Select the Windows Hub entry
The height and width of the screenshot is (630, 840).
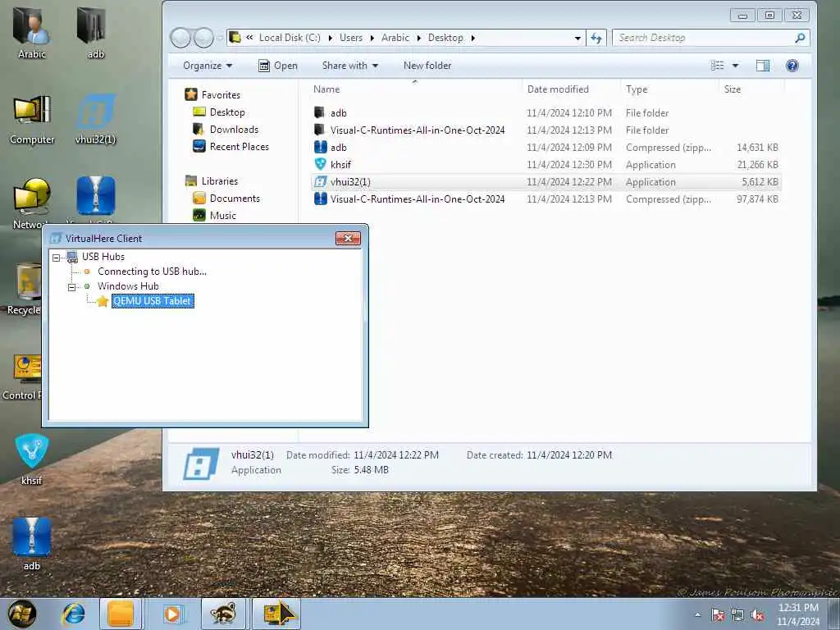point(128,286)
